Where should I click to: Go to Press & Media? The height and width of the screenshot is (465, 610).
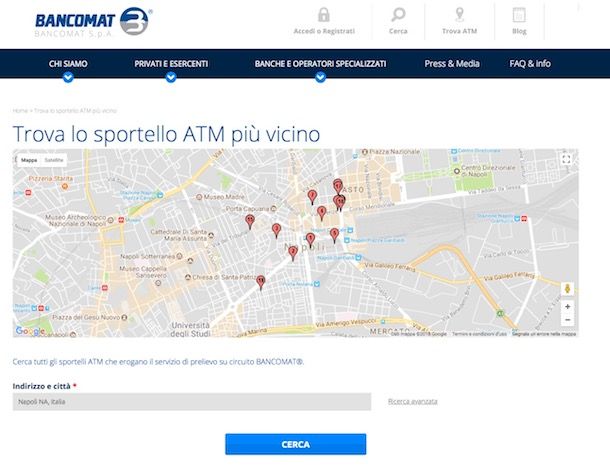[x=452, y=63]
